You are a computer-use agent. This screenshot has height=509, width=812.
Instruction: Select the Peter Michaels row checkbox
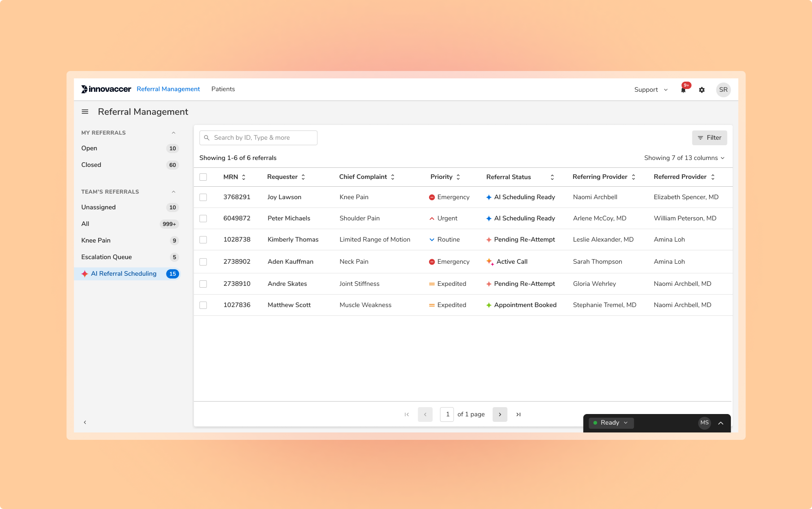[x=203, y=219]
